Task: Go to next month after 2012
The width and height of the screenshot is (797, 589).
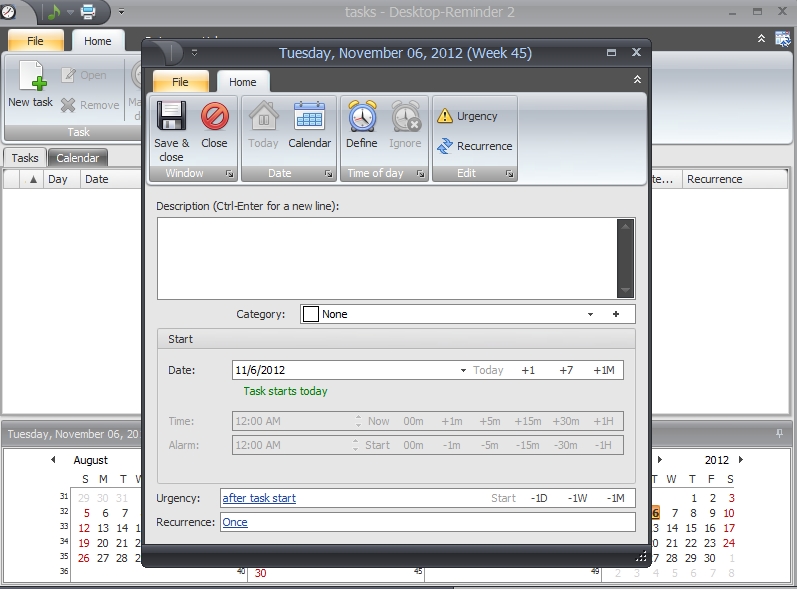Action: tap(741, 459)
